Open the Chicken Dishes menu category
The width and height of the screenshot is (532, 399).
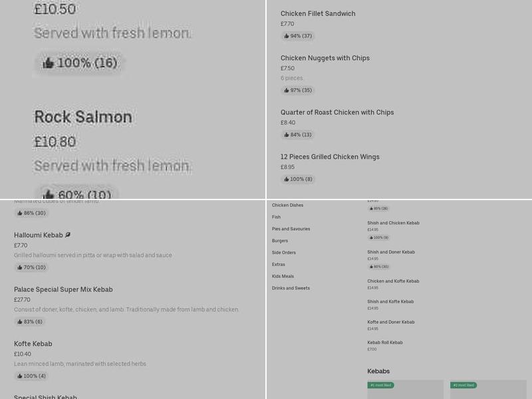[x=287, y=205]
